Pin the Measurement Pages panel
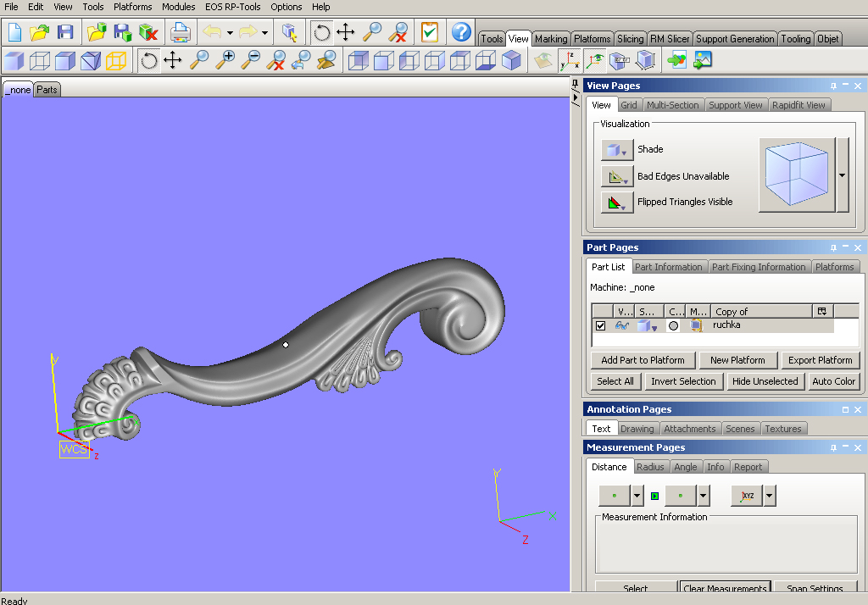Image resolution: width=868 pixels, height=605 pixels. pos(833,447)
